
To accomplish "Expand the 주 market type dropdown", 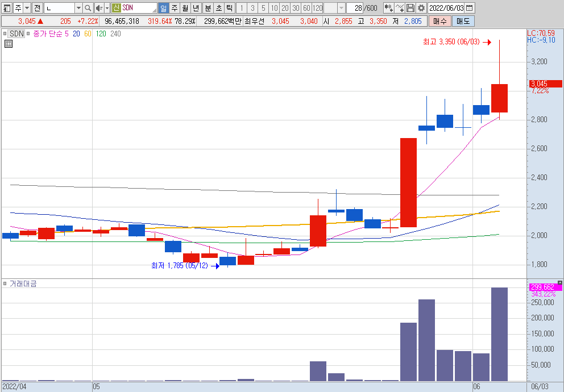I will point(27,8).
